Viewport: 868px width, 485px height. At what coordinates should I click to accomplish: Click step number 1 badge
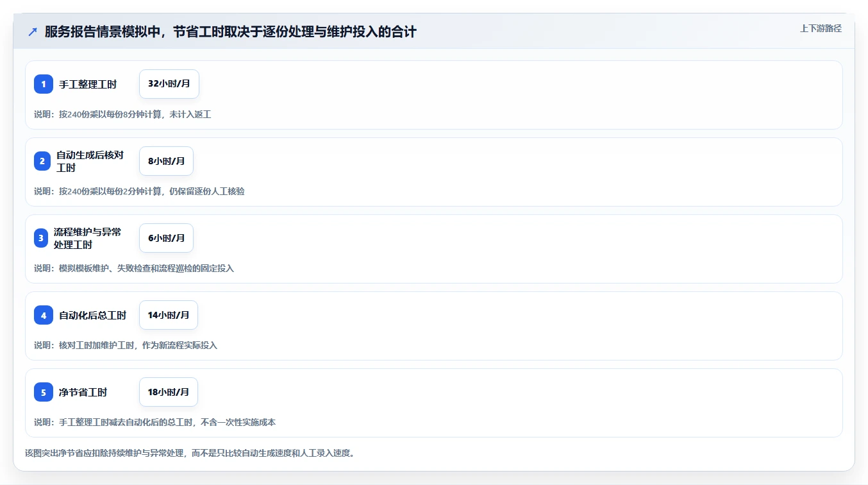coord(44,84)
